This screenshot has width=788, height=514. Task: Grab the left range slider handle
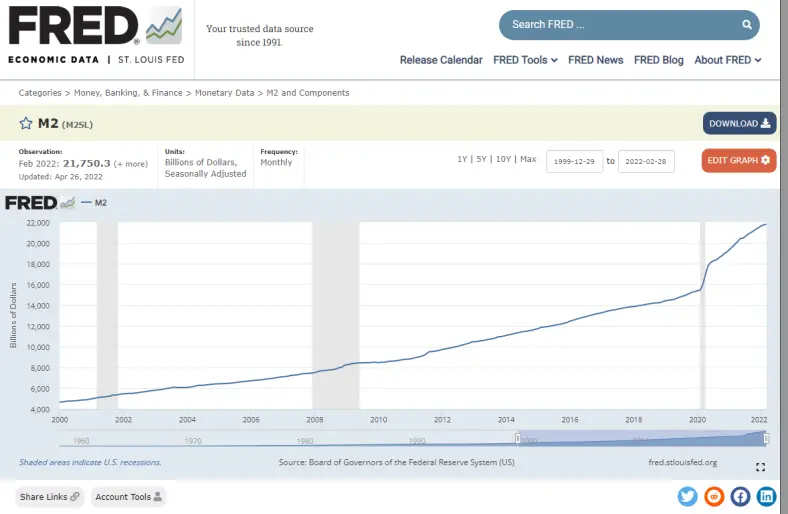[x=518, y=438]
